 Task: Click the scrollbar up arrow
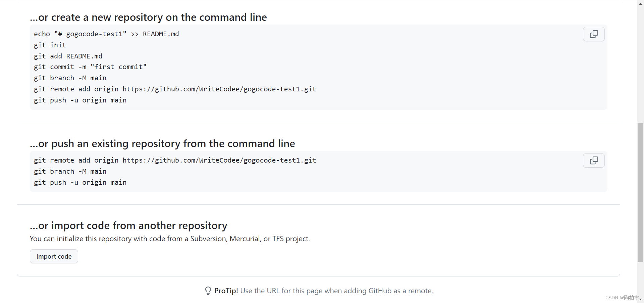coord(641,4)
